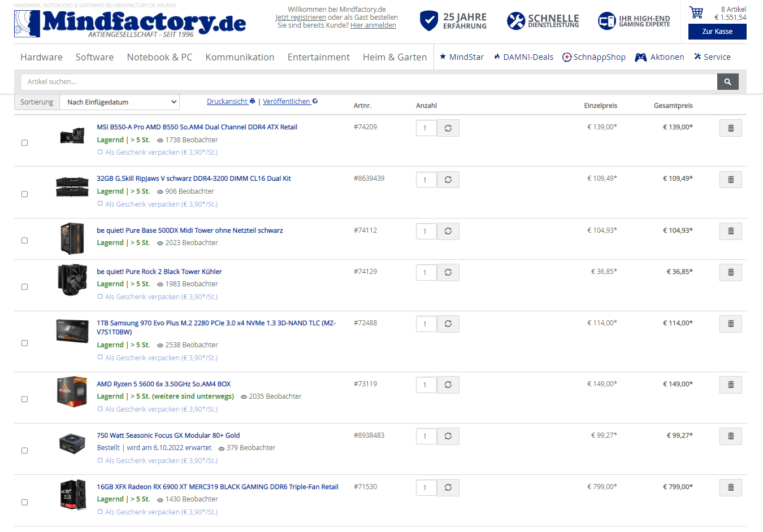763x532 pixels.
Task: Go to MindStar deals
Action: tap(462, 57)
